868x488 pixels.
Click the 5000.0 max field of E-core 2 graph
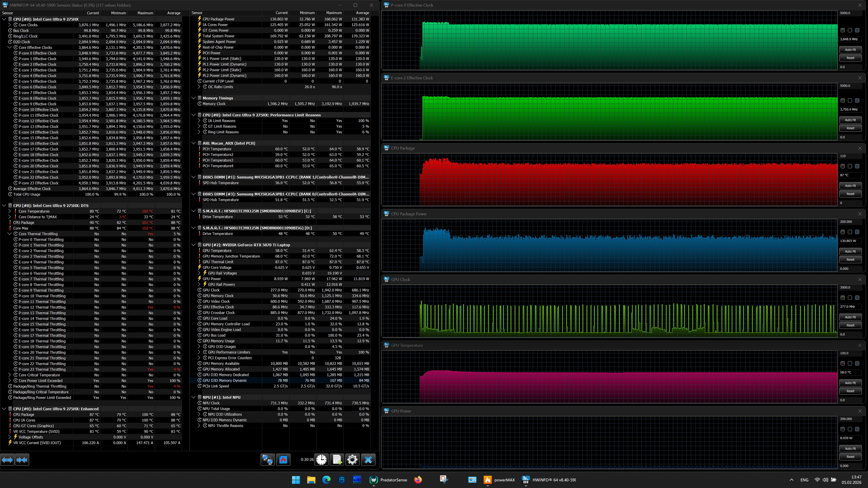point(849,86)
